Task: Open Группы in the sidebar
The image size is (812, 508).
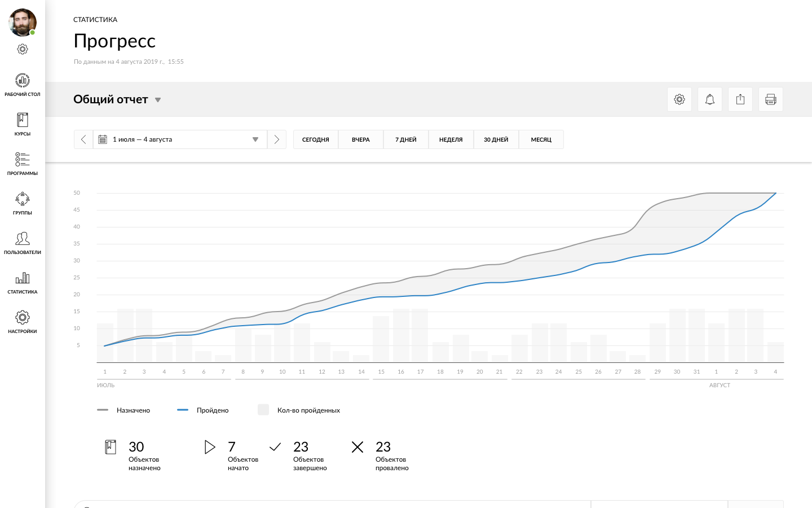Action: click(23, 203)
